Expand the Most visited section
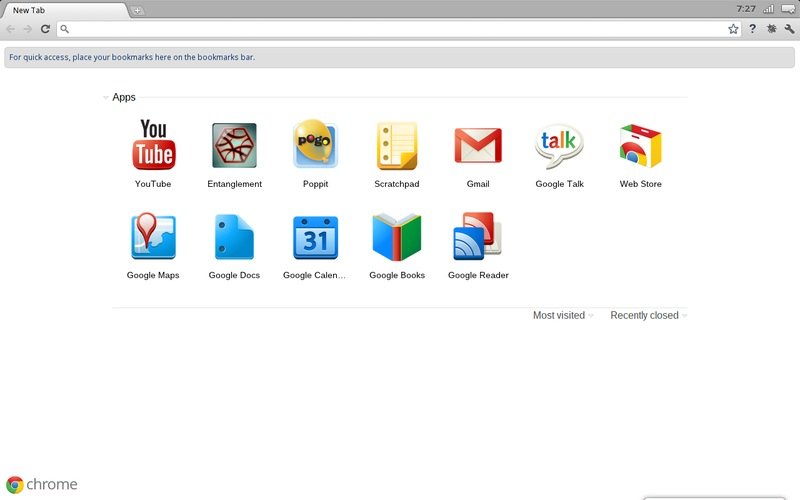 (563, 315)
